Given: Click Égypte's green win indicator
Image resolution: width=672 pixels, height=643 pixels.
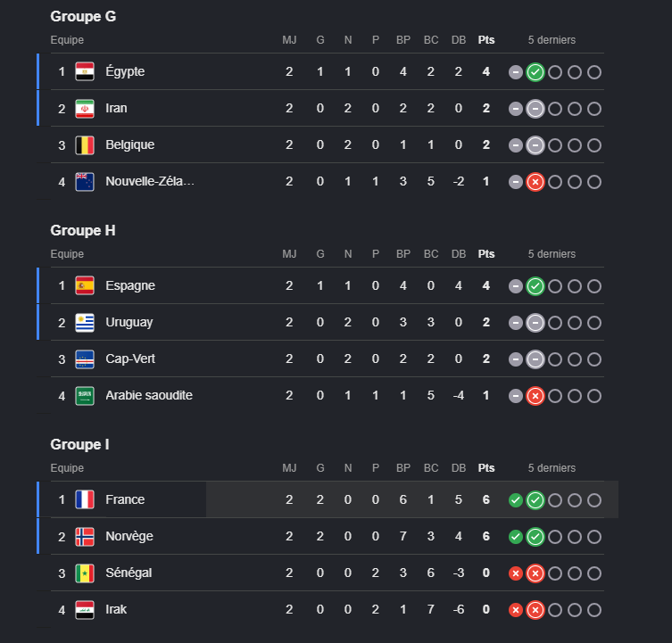Looking at the screenshot, I should click(x=535, y=72).
